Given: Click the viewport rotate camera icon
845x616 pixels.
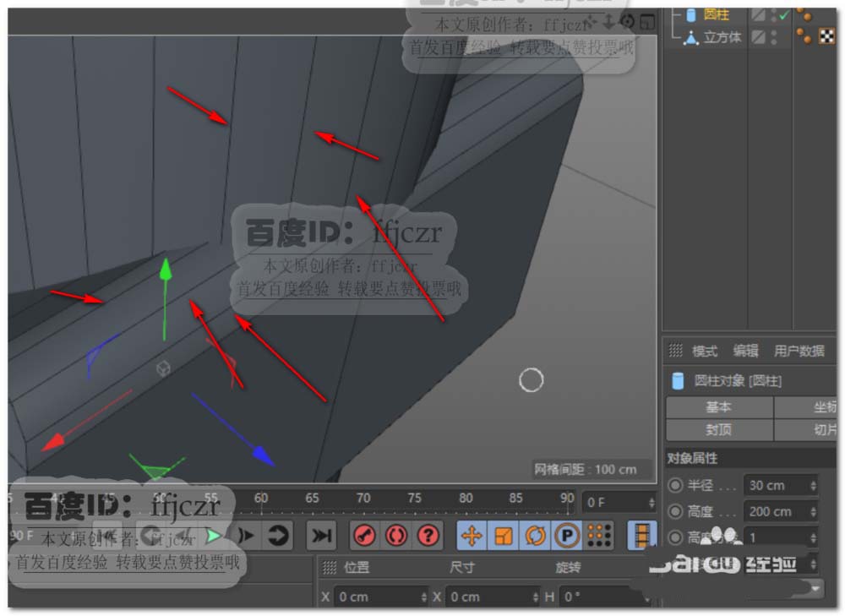Looking at the screenshot, I should click(628, 22).
